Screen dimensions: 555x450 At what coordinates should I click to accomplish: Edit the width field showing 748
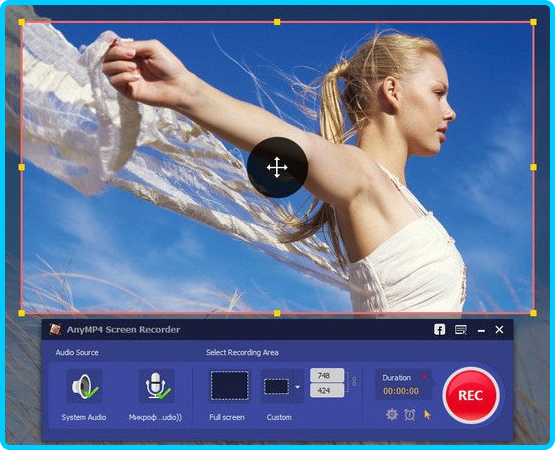[x=327, y=376]
